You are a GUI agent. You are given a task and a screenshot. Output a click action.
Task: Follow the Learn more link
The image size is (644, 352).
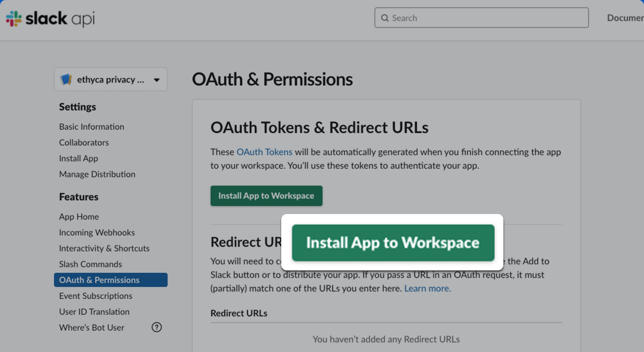[x=427, y=288]
